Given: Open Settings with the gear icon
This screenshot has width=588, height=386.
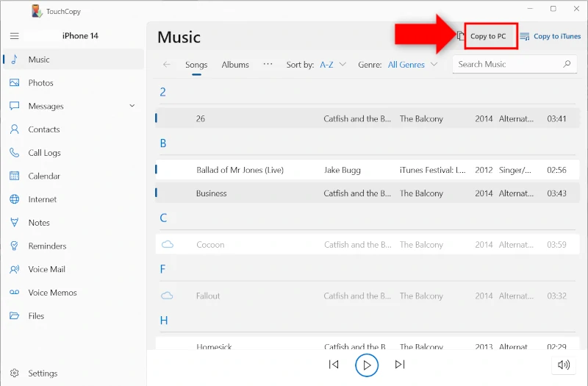Looking at the screenshot, I should (x=14, y=374).
